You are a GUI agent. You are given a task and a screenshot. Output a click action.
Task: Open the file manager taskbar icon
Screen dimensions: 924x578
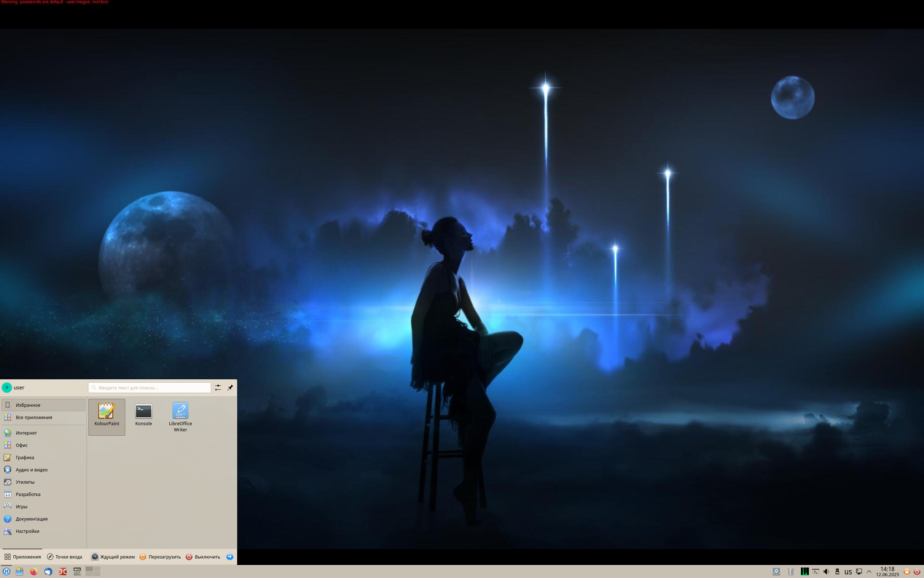(19, 571)
